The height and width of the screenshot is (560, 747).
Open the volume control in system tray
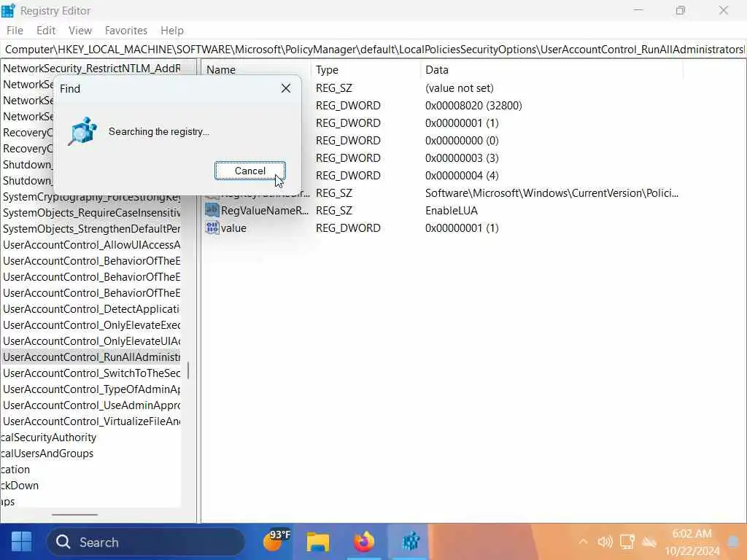pos(605,542)
